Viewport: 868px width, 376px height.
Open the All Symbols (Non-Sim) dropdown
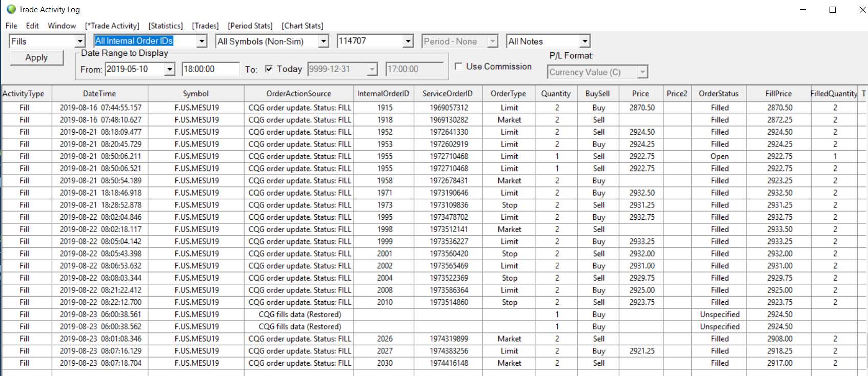[324, 41]
